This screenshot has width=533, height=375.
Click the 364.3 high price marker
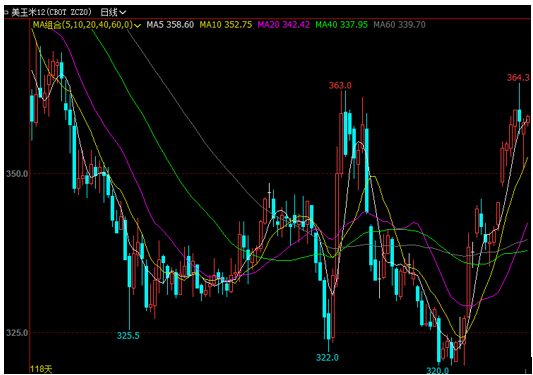click(518, 78)
